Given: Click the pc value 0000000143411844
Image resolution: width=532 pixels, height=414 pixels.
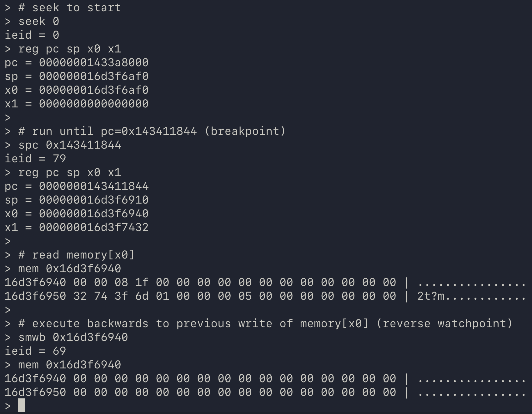Looking at the screenshot, I should click(x=93, y=186).
